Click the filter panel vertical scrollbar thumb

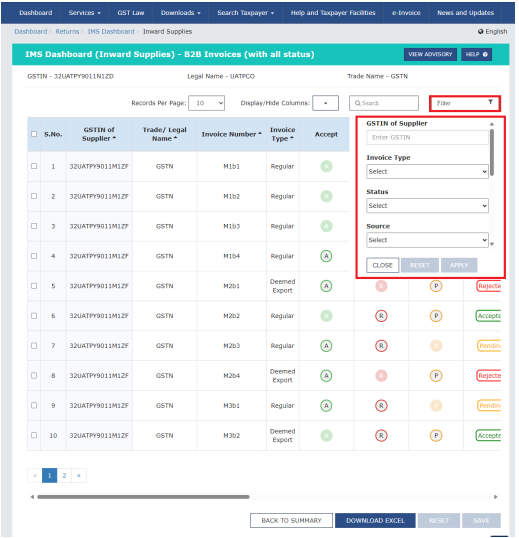[492, 152]
